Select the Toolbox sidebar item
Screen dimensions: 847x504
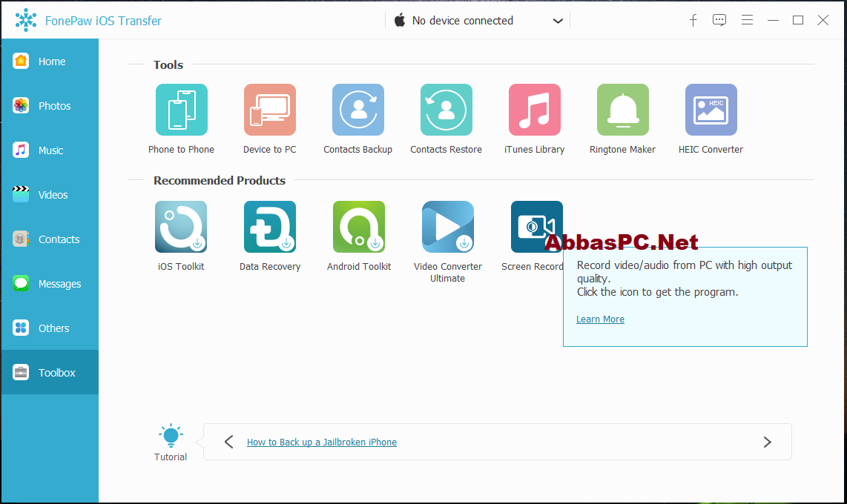point(50,372)
